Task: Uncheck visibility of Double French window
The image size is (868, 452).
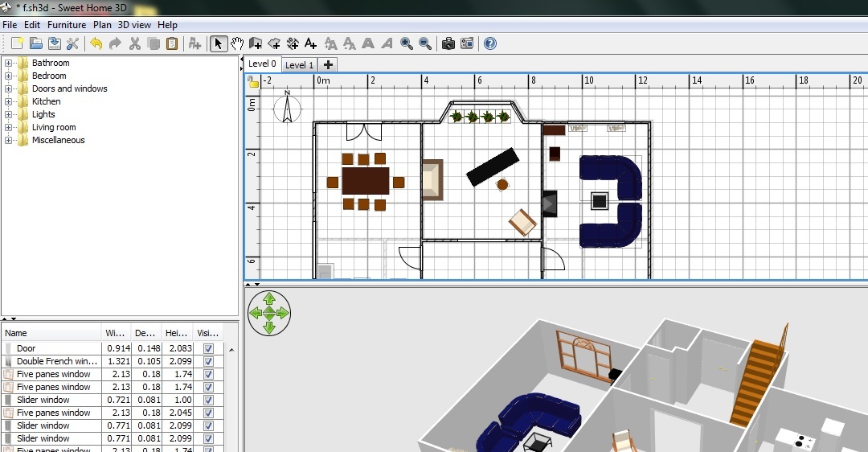Action: click(x=208, y=361)
